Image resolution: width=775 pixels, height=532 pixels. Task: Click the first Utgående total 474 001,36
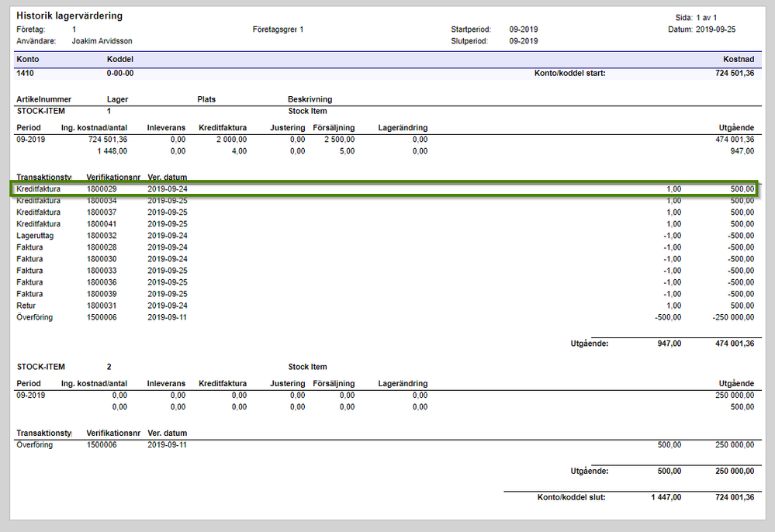click(x=735, y=344)
